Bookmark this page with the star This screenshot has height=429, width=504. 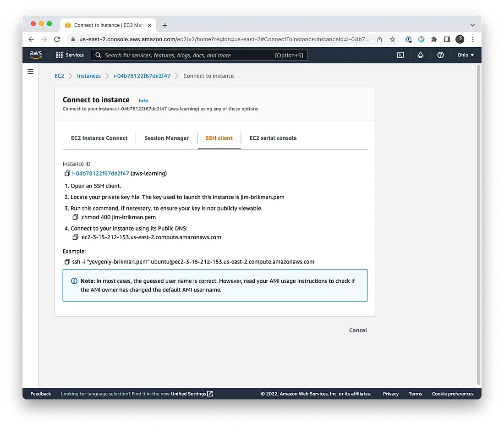coord(393,39)
